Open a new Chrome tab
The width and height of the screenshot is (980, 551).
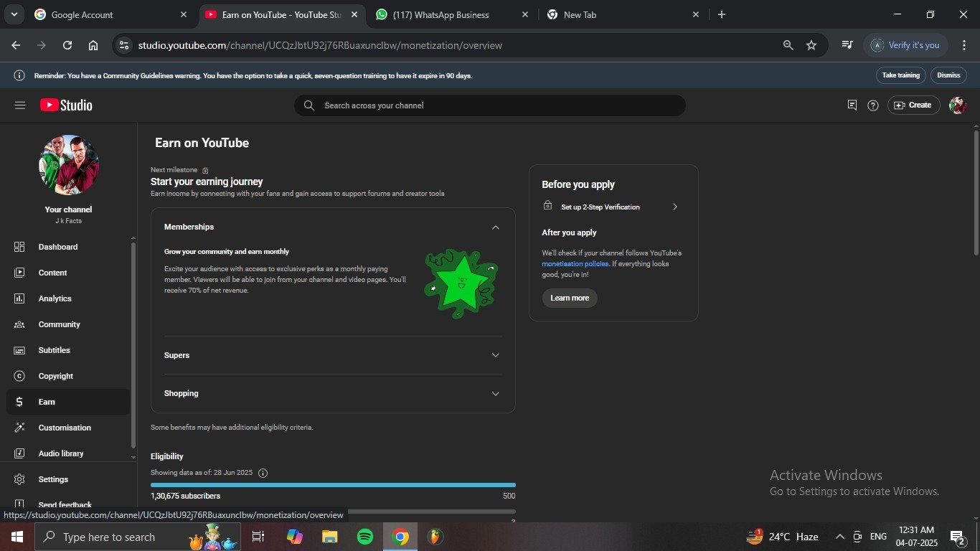pos(722,14)
